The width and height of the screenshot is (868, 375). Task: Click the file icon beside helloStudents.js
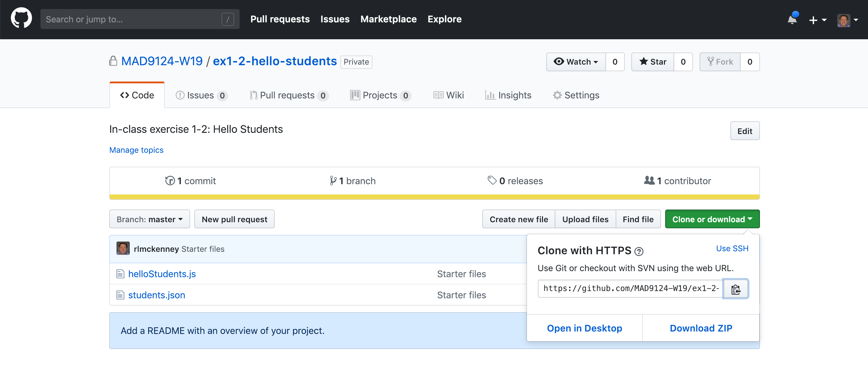pyautogui.click(x=120, y=274)
